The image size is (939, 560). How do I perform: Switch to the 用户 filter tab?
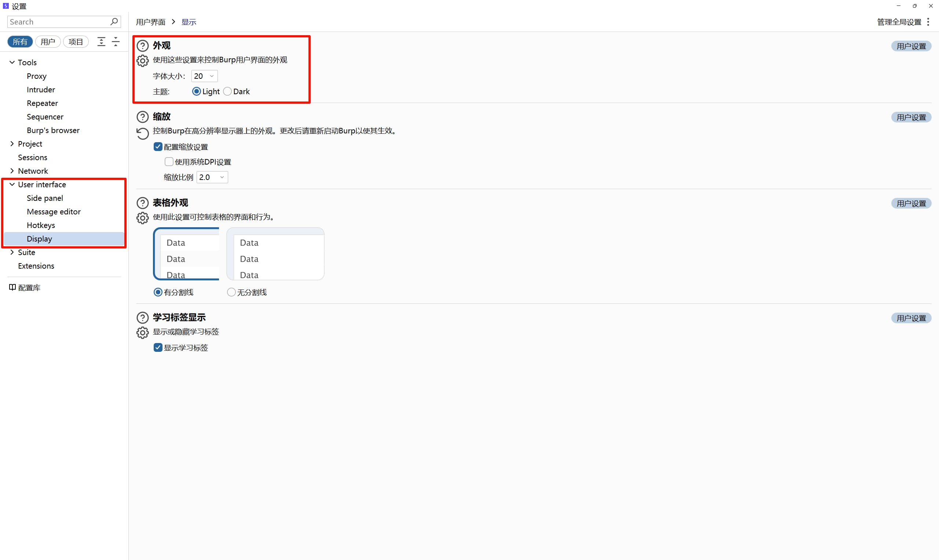click(x=48, y=41)
